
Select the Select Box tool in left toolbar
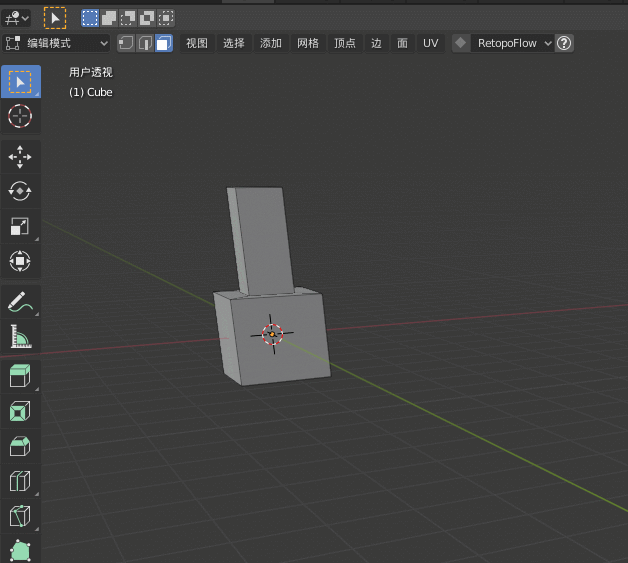click(x=20, y=82)
